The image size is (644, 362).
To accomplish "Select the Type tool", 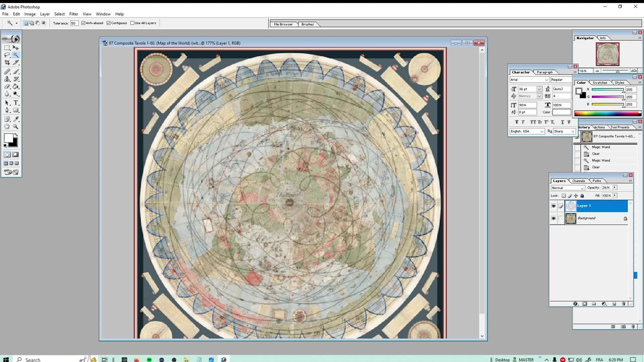I will [x=16, y=103].
